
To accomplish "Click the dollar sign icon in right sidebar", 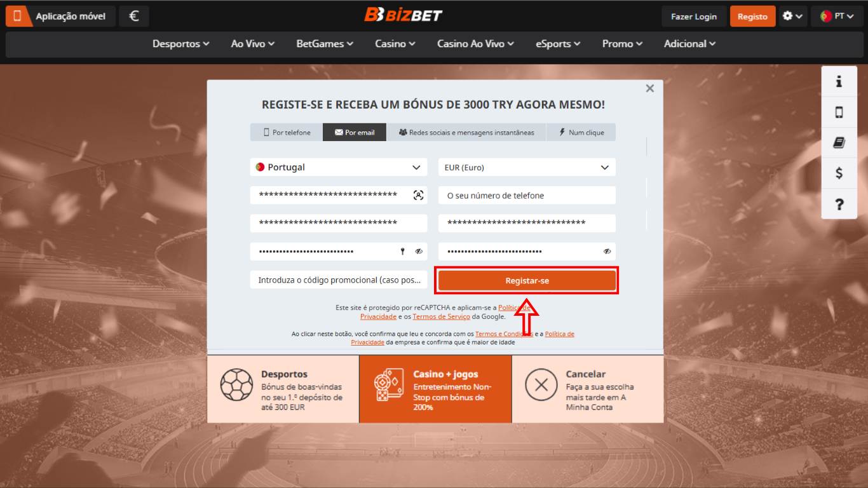I will pyautogui.click(x=839, y=173).
